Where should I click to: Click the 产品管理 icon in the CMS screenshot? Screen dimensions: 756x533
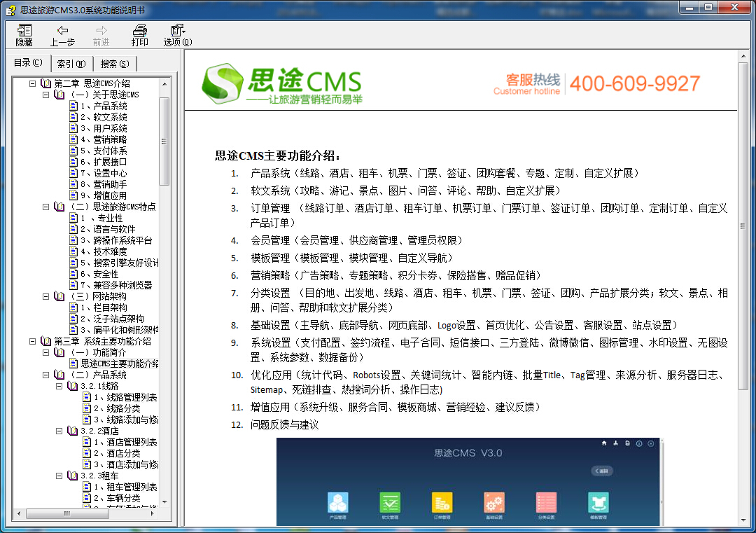(337, 503)
